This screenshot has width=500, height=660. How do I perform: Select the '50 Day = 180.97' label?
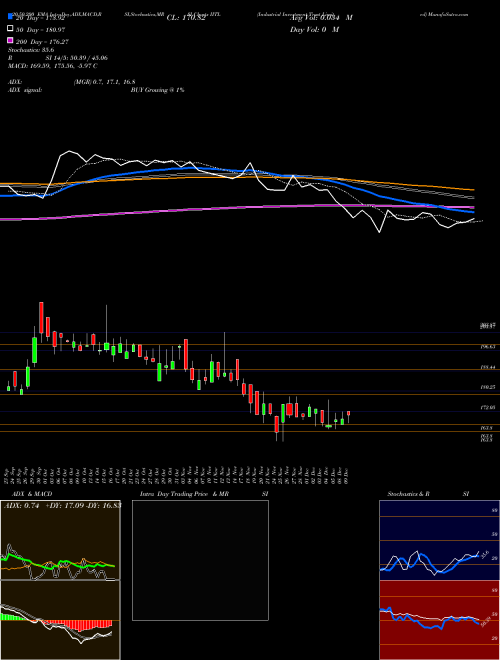(x=41, y=29)
